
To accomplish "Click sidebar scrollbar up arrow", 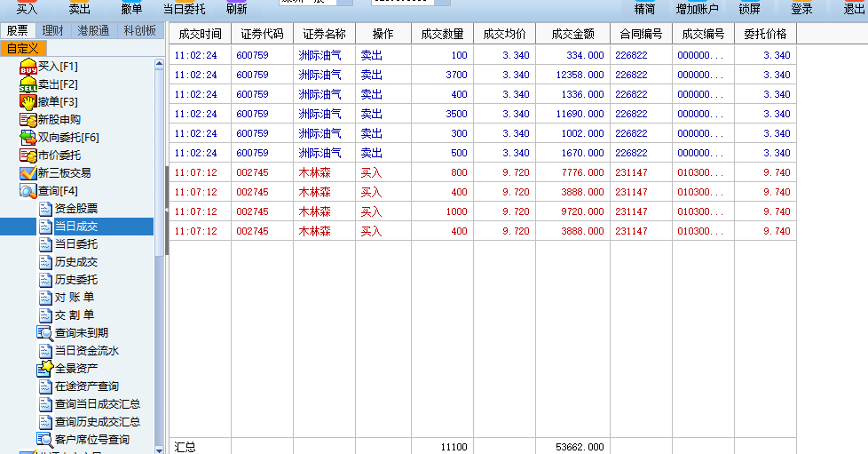I will [160, 63].
